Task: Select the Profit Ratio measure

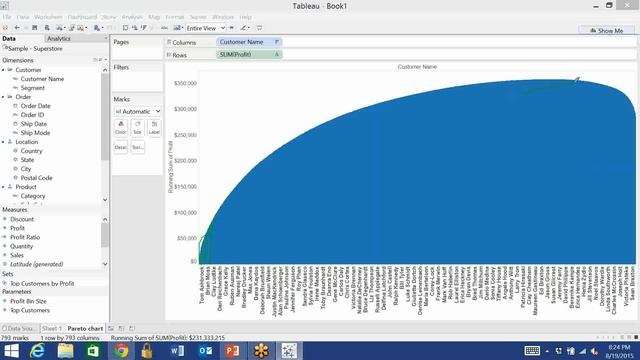Action: pos(25,237)
